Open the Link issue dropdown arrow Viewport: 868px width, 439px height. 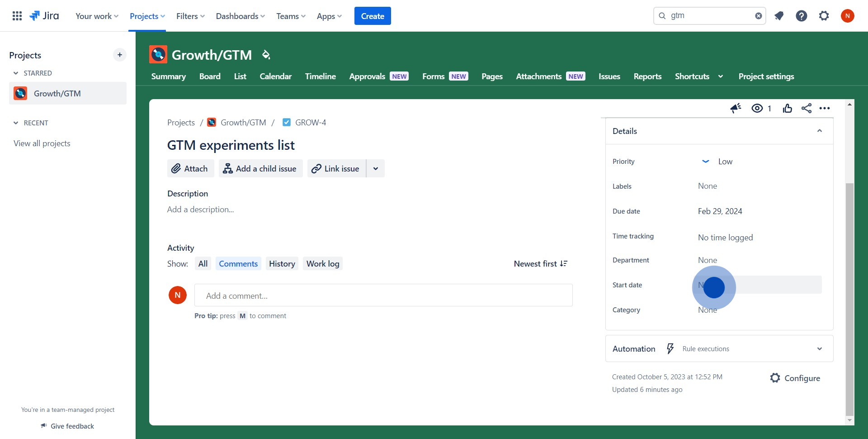click(376, 169)
